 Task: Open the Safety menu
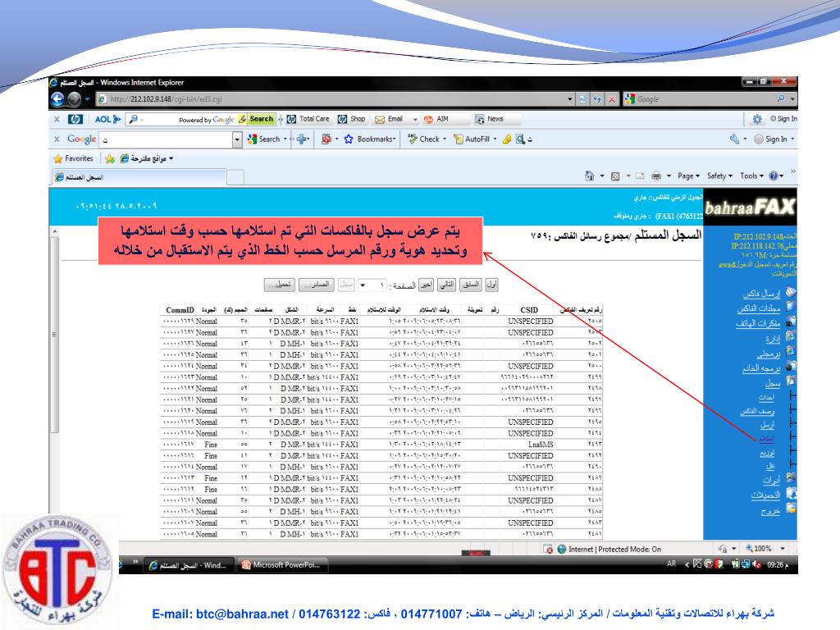[x=719, y=176]
